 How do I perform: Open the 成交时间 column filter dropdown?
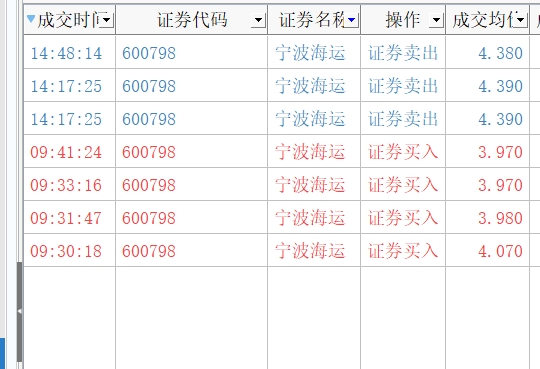point(107,20)
